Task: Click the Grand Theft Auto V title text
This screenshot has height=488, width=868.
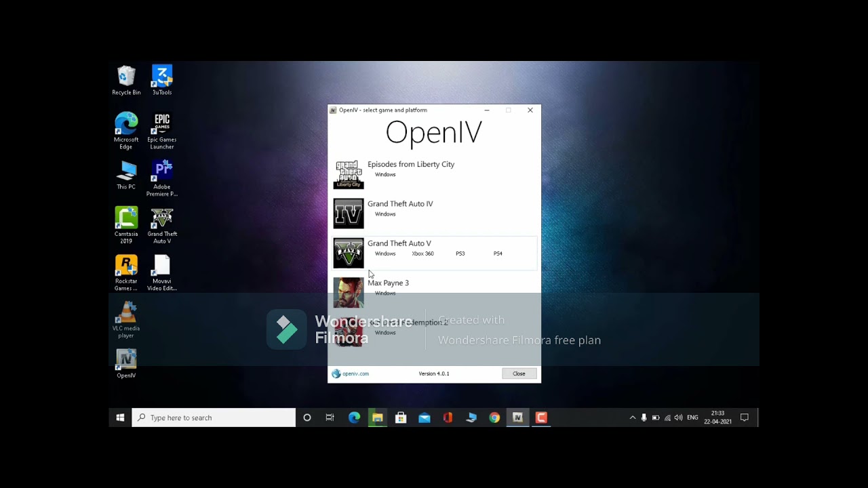Action: point(399,243)
